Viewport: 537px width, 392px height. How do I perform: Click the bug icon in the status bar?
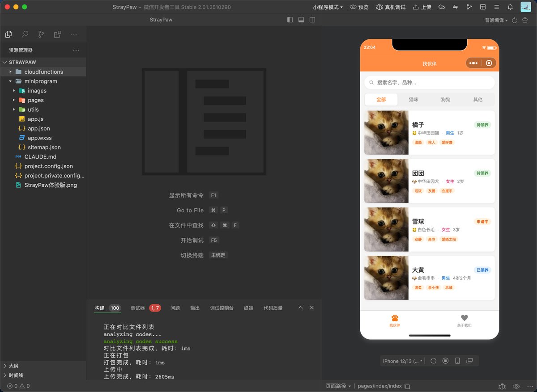tap(502, 386)
